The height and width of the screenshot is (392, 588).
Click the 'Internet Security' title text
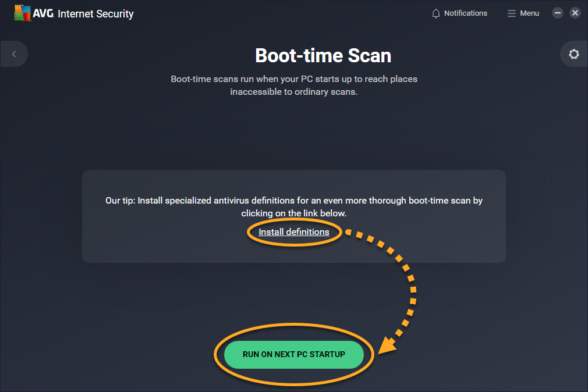(95, 13)
